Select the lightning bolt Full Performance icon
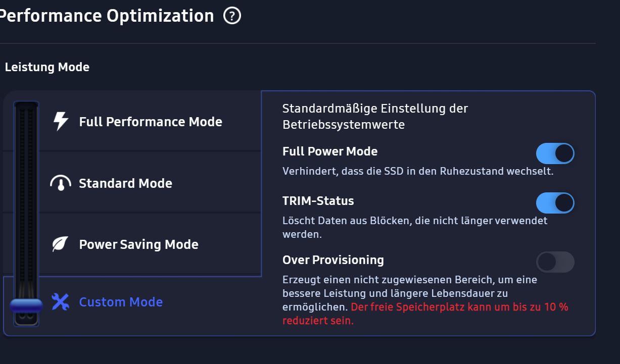620x364 pixels. [60, 121]
